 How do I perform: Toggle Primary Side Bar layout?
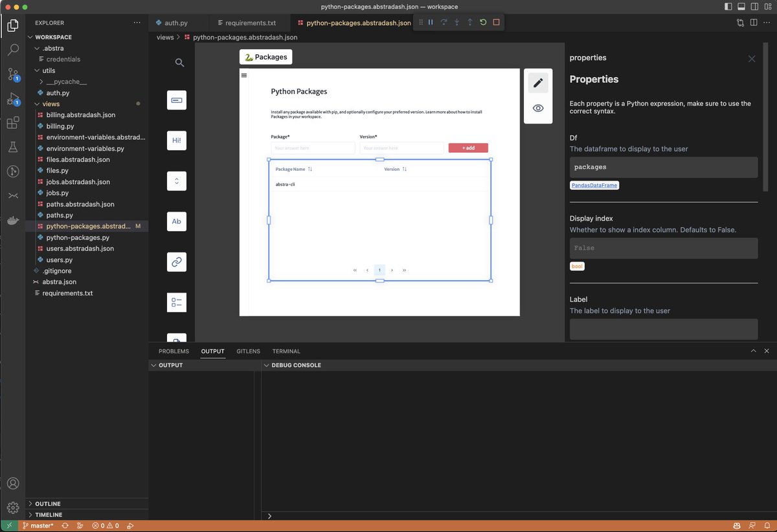tap(728, 6)
